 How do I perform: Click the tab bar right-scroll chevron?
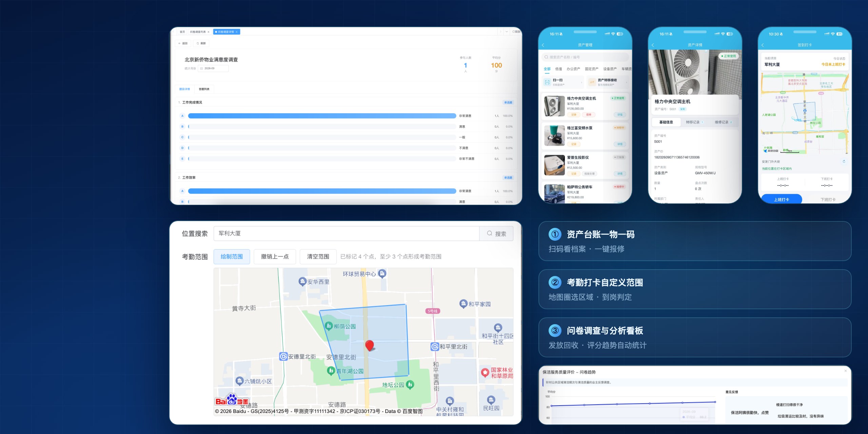[x=500, y=32]
